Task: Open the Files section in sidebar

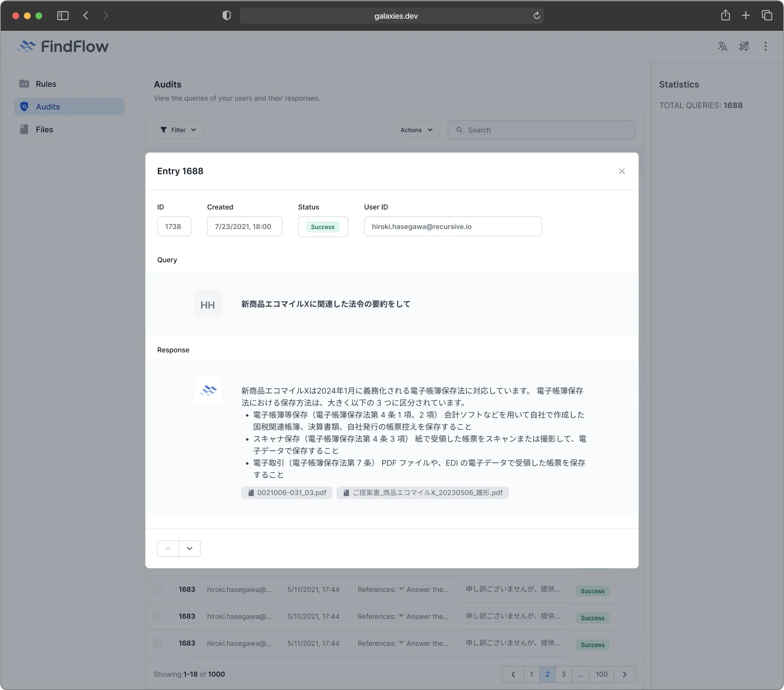Action: 44,130
